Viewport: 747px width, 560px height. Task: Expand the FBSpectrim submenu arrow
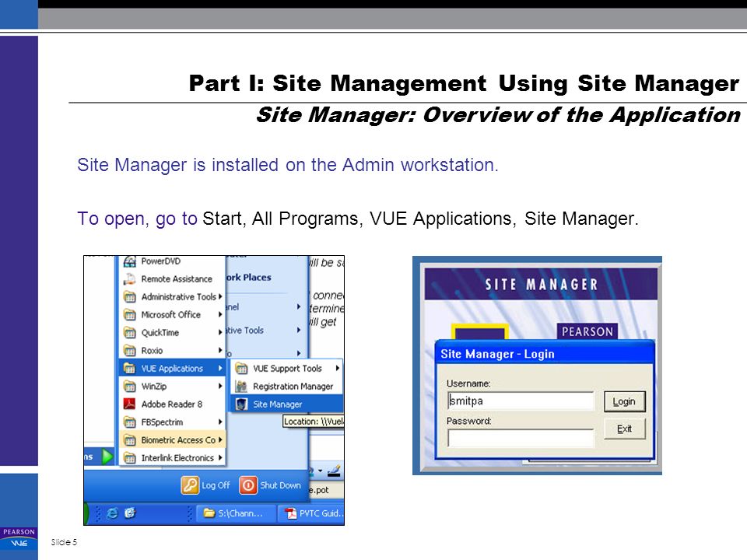tap(220, 422)
